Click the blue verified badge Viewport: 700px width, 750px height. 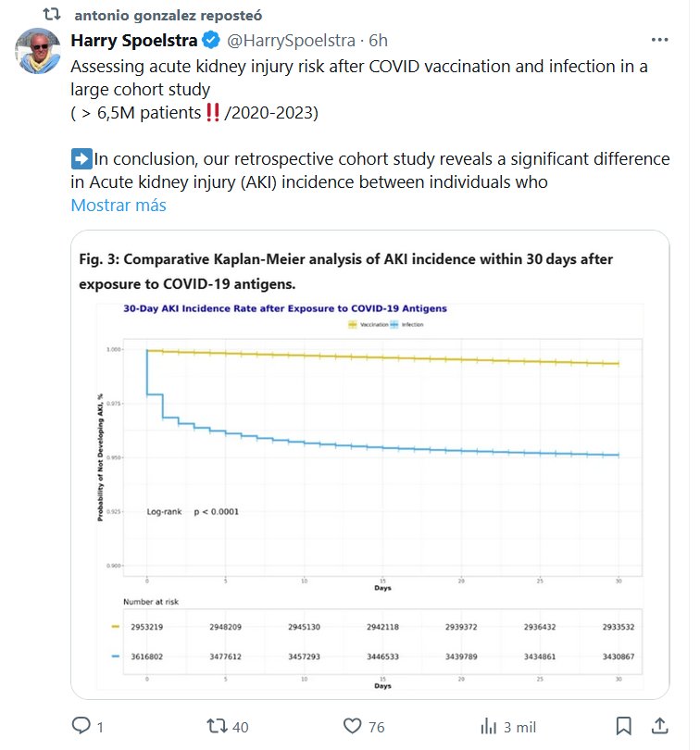tap(212, 41)
